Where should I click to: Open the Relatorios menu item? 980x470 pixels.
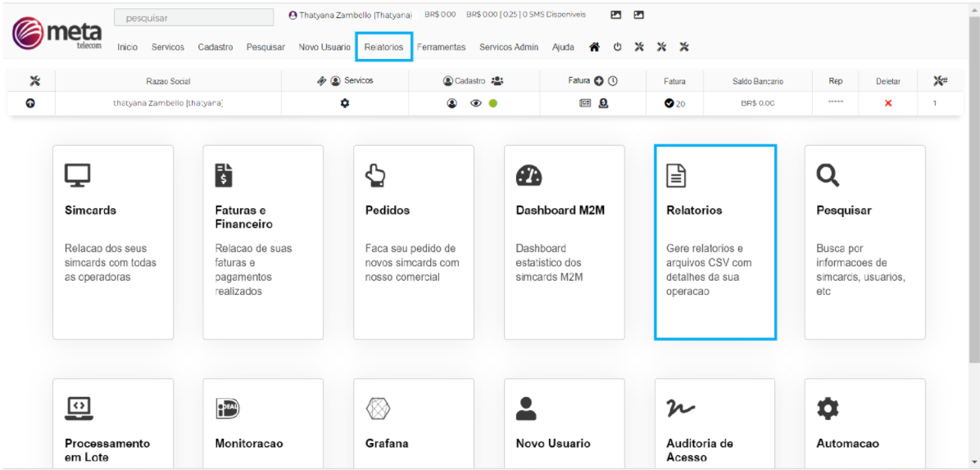383,47
